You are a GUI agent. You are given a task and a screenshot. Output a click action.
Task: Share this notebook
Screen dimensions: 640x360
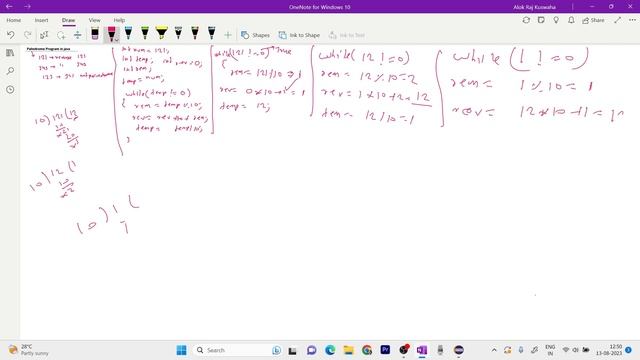pos(593,20)
